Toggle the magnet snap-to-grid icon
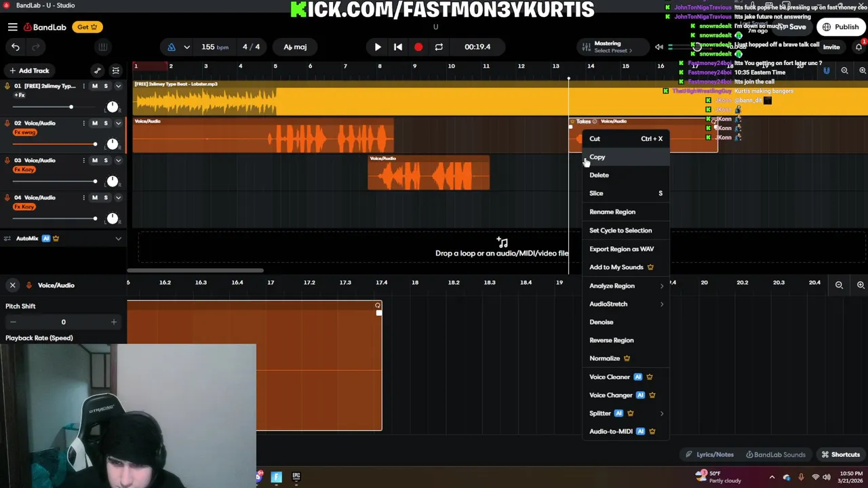 coord(827,70)
